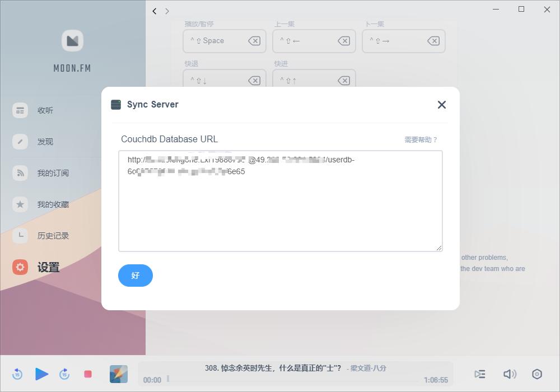The image size is (560, 392).
Task: Close the Sync Server dialog
Action: [x=441, y=105]
